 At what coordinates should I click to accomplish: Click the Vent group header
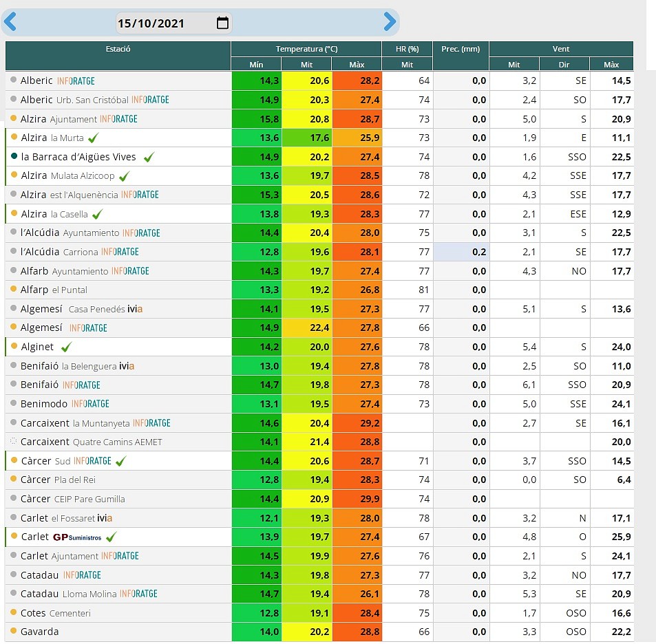coord(561,49)
